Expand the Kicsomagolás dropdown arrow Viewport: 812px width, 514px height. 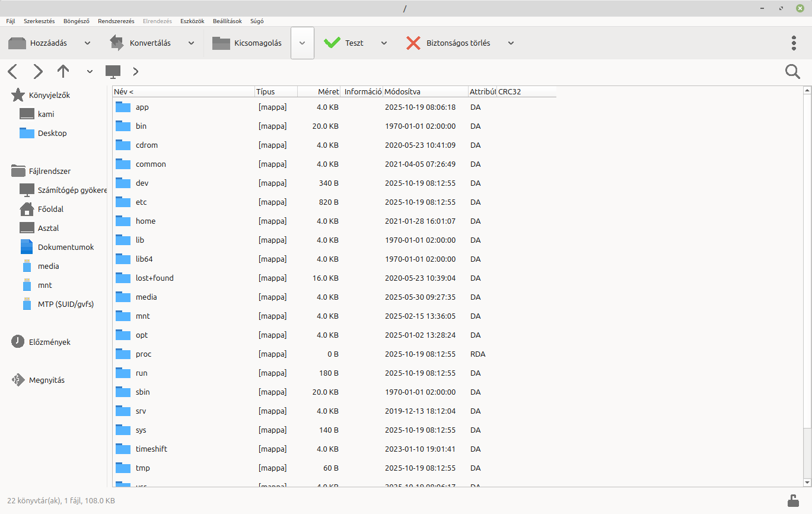(302, 43)
